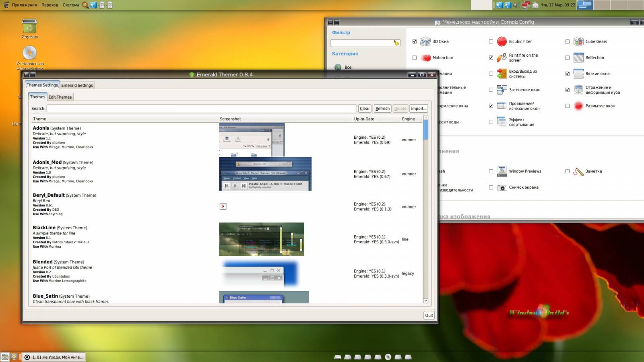Disable the Вязкие окна checkbox
Screen dimensions: 644x362
pos(568,74)
